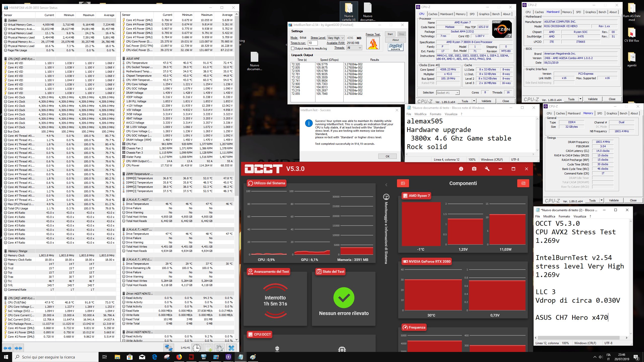Toggle 'Output results to results.log' checkbox

(293, 49)
